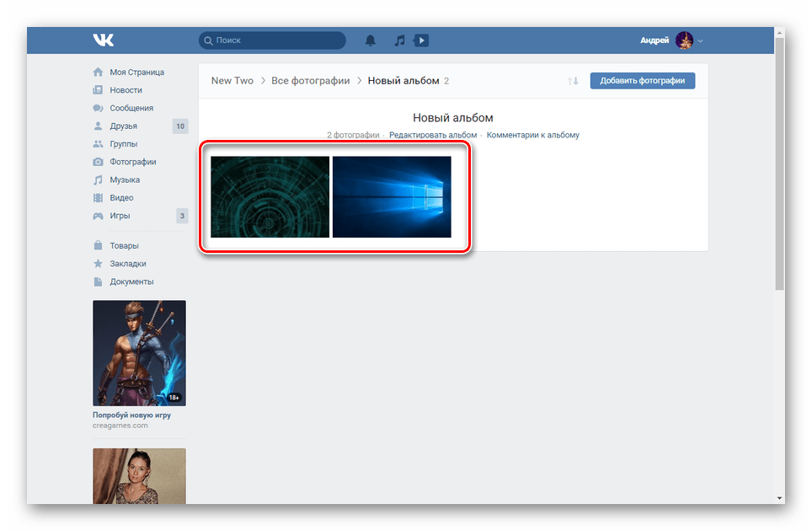Image resolution: width=812 pixels, height=531 pixels.
Task: Open the Друзья section
Action: pyautogui.click(x=123, y=126)
